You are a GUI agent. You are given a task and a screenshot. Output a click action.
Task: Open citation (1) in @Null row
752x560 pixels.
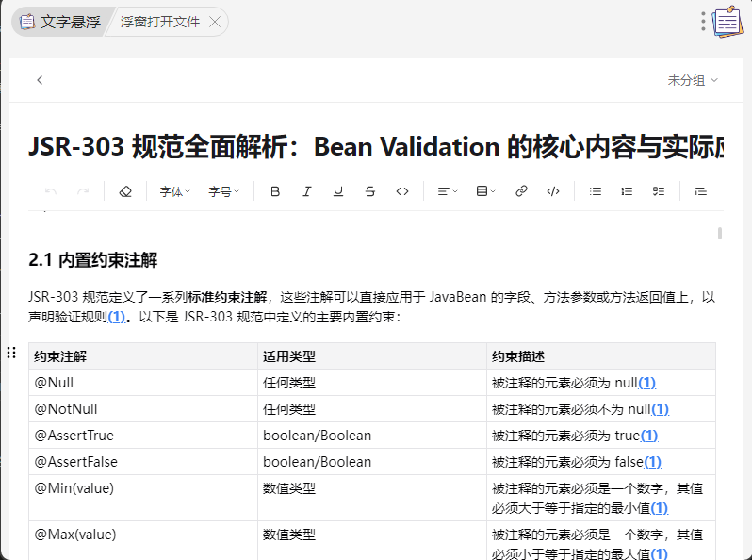(647, 383)
